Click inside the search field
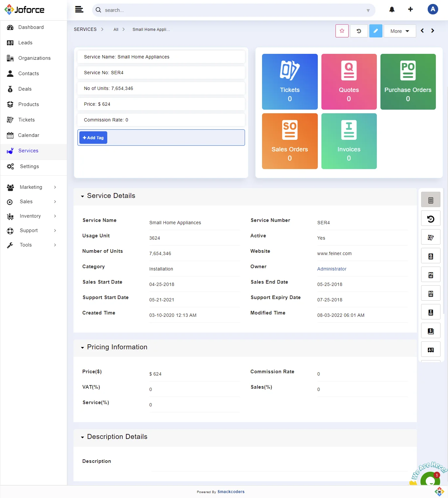This screenshot has height=498, width=448. [x=230, y=10]
